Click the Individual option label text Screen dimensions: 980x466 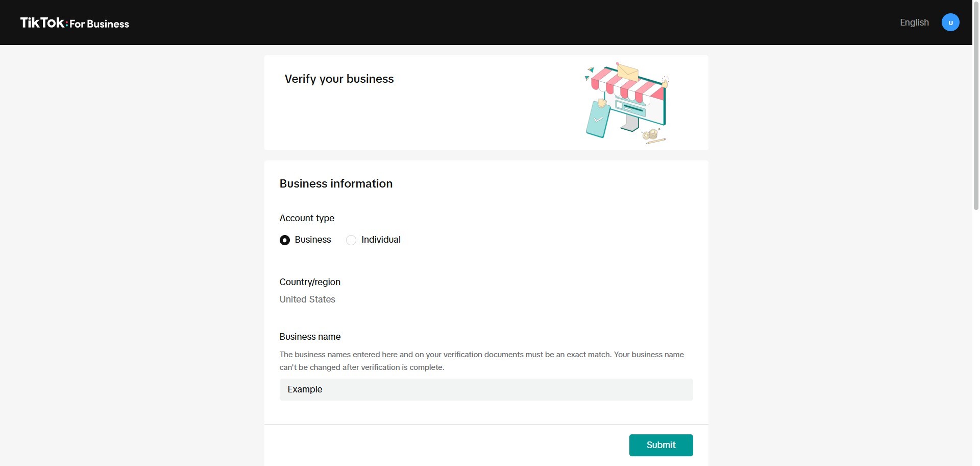click(x=381, y=240)
